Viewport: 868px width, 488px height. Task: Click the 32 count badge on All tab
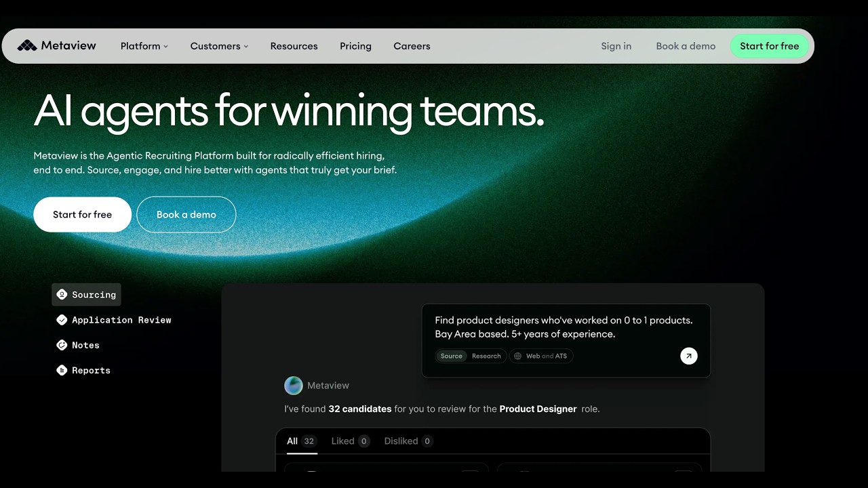[309, 441]
